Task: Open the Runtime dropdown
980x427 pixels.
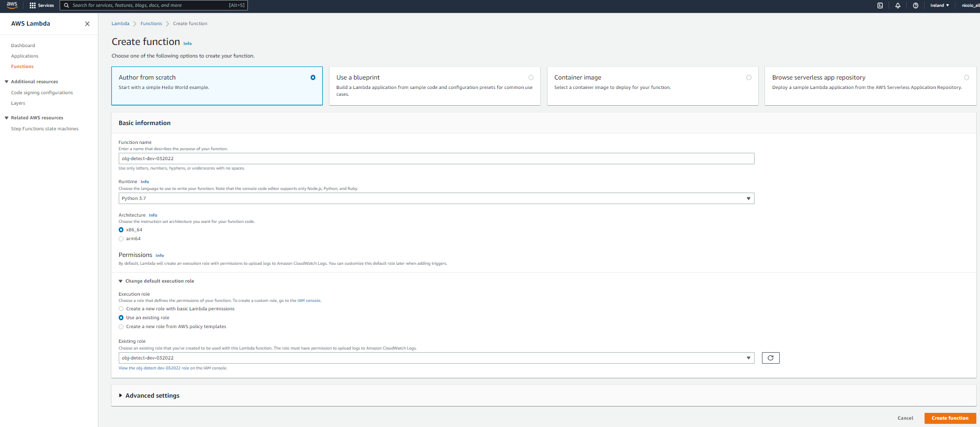Action: (x=436, y=198)
